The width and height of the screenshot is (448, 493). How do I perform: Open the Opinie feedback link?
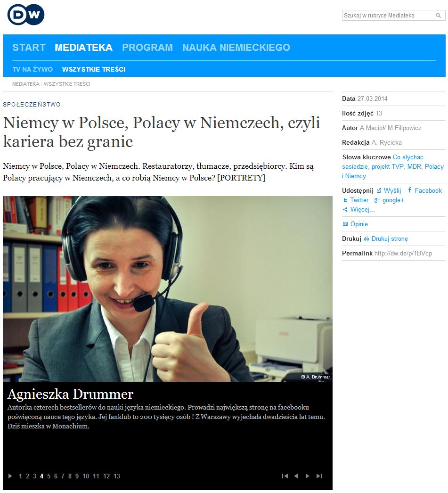coord(355,224)
